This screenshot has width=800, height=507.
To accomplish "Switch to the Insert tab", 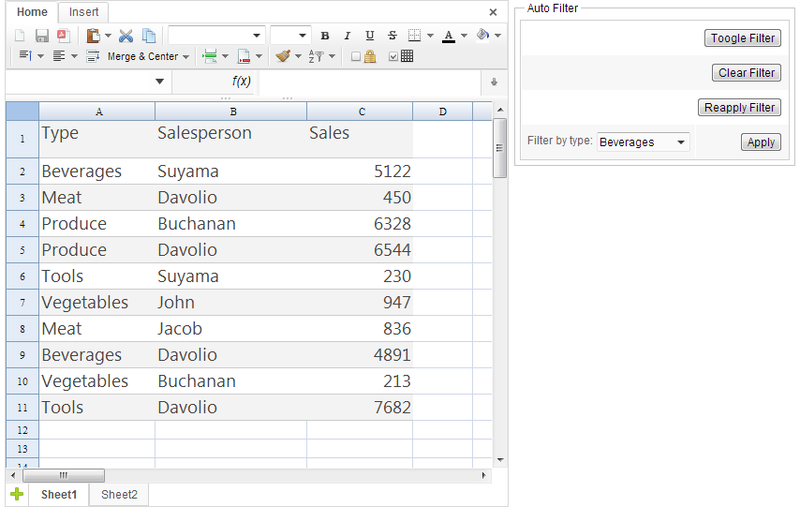I will [84, 12].
